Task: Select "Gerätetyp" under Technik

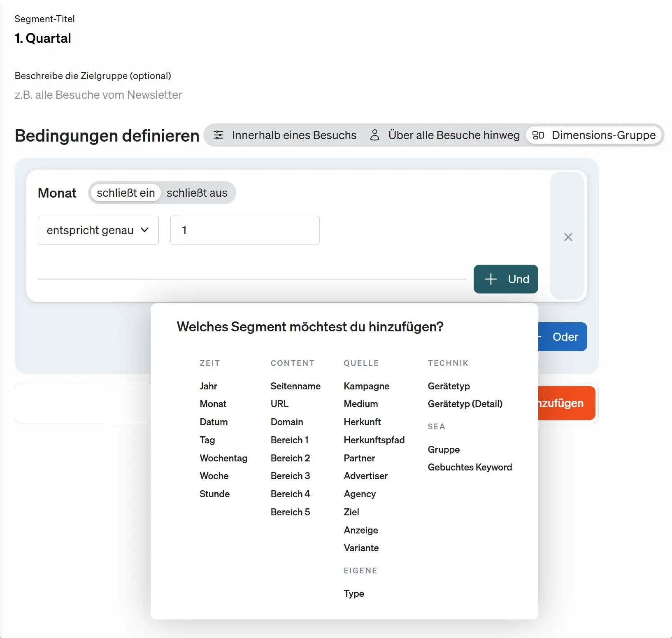Action: point(449,386)
